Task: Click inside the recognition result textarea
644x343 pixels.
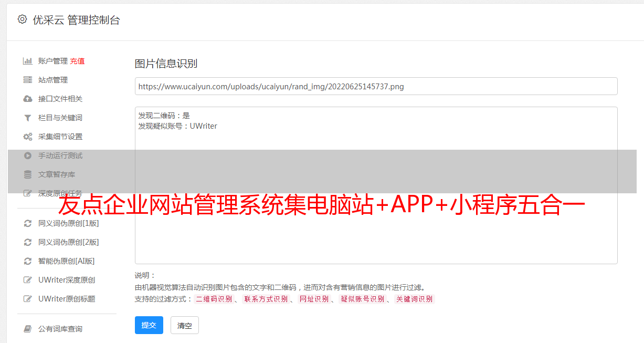Action: [x=376, y=185]
